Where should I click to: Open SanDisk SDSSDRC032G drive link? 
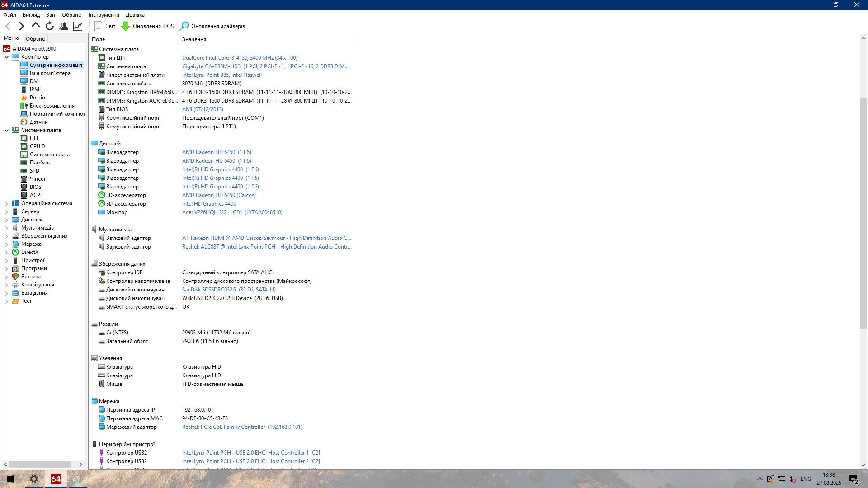tap(229, 290)
